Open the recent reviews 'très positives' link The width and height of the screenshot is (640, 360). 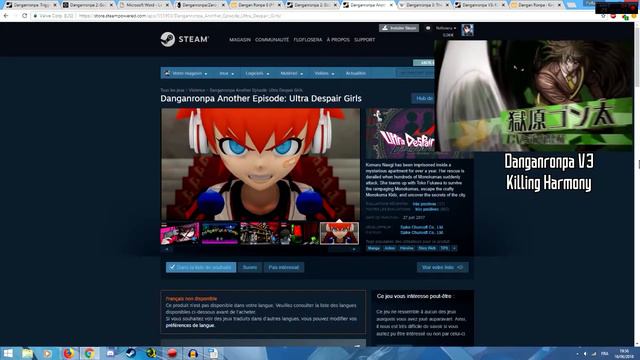(424, 204)
